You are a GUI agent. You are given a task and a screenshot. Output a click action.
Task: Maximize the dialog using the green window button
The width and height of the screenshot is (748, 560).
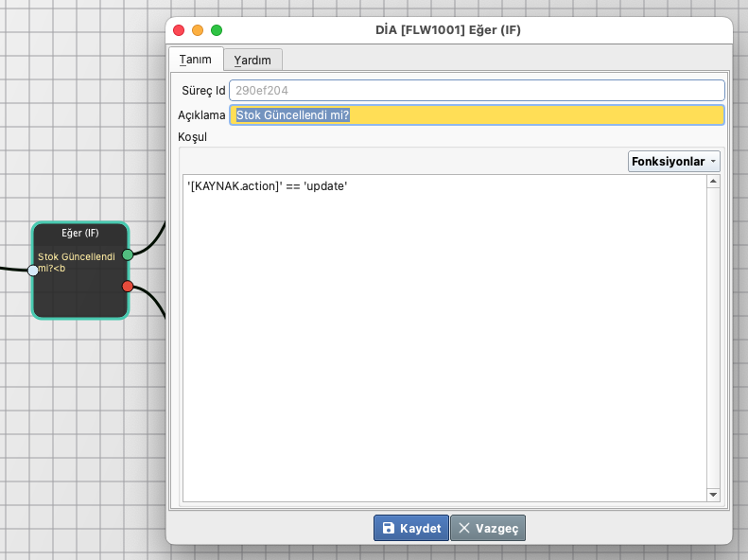(x=217, y=30)
